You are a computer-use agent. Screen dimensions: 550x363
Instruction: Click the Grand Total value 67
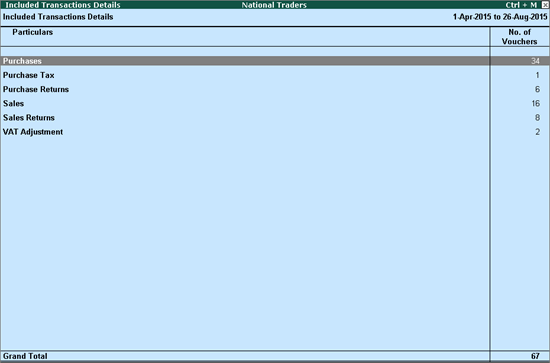[x=535, y=356]
